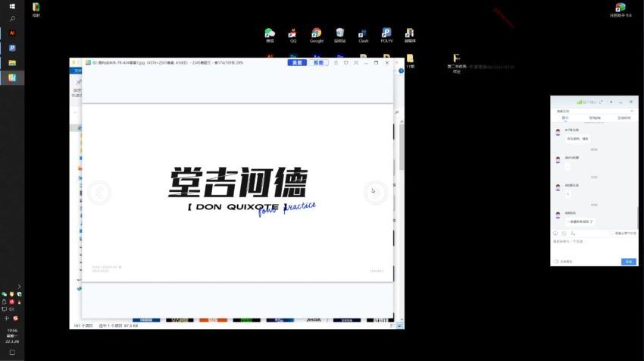
Task: Click the 抠图 button in image viewer
Action: 319,63
